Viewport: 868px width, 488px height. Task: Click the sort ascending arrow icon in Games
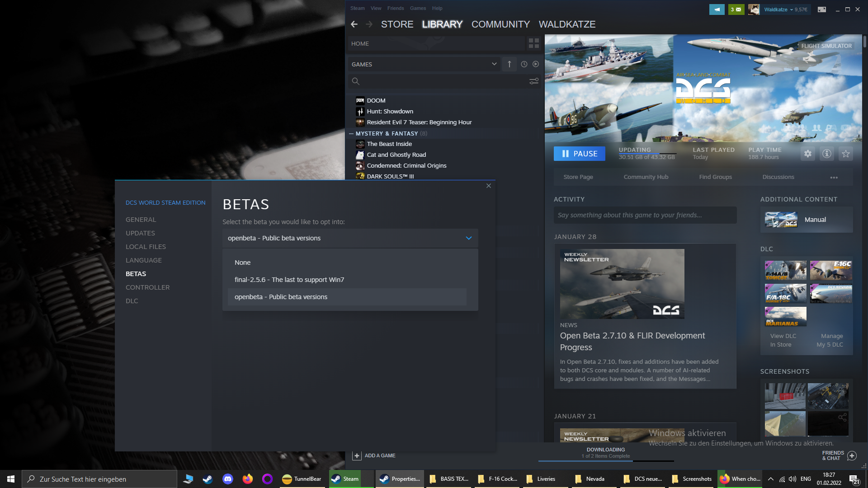coord(509,64)
